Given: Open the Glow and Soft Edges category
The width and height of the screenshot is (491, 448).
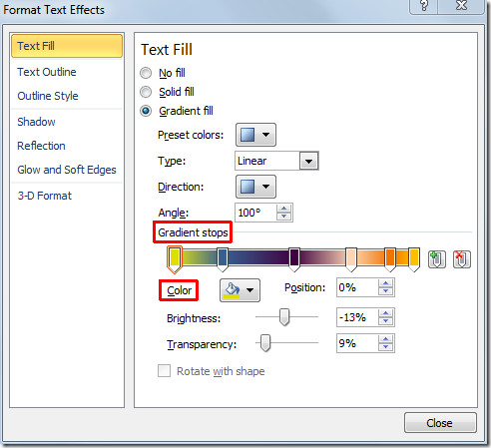Looking at the screenshot, I should coord(67,170).
